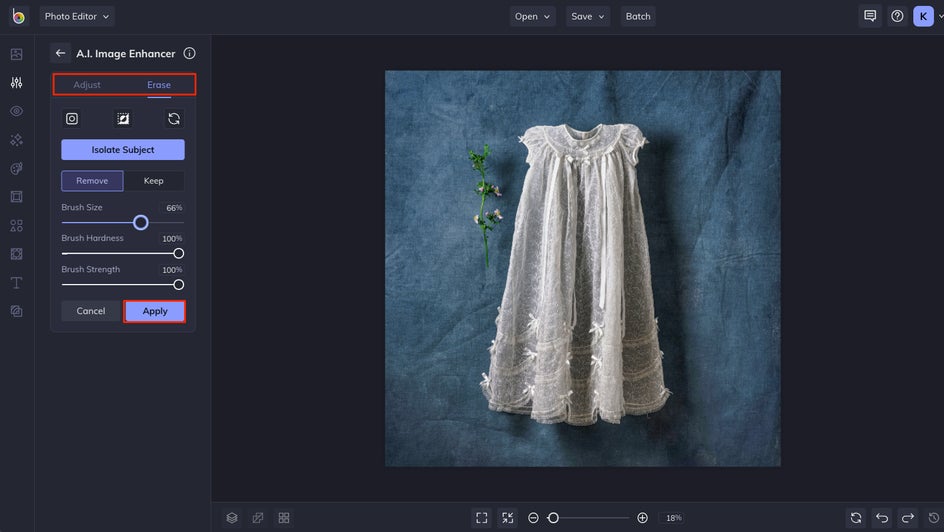Open the Effects sparkle sidebar icon
The height and width of the screenshot is (532, 944).
(17, 140)
